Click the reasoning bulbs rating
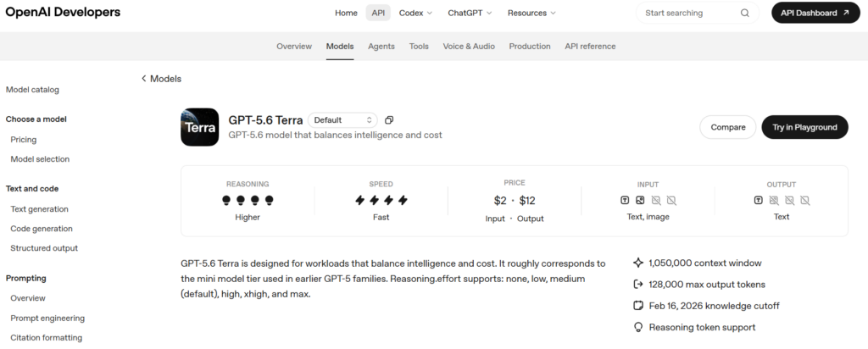The image size is (868, 349). (248, 200)
